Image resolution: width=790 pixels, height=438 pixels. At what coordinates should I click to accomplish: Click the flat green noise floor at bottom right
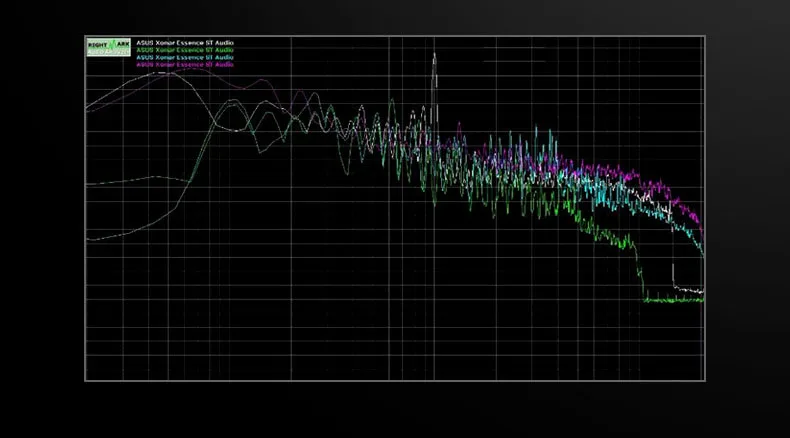(674, 300)
